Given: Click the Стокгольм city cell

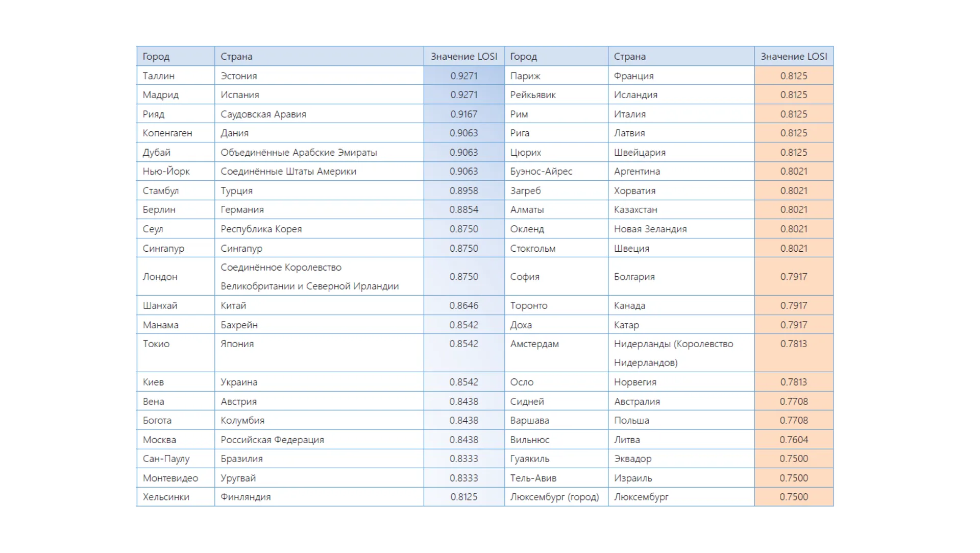Looking at the screenshot, I should (x=556, y=248).
